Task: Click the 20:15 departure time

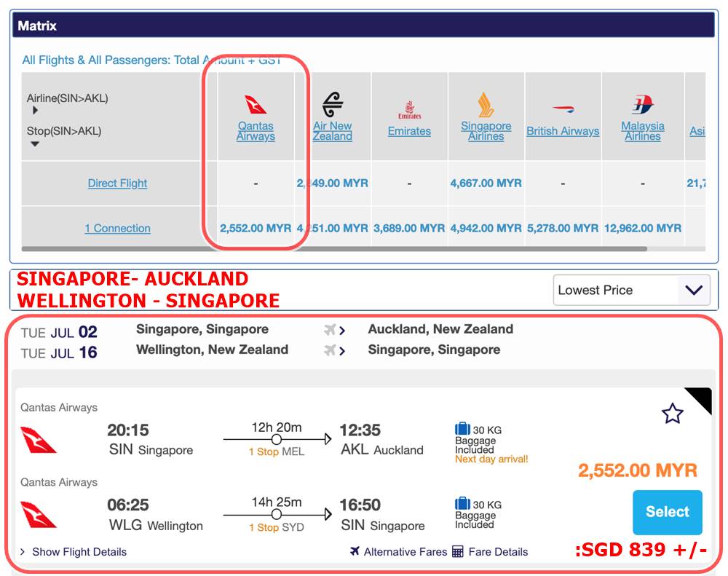Action: click(x=127, y=430)
